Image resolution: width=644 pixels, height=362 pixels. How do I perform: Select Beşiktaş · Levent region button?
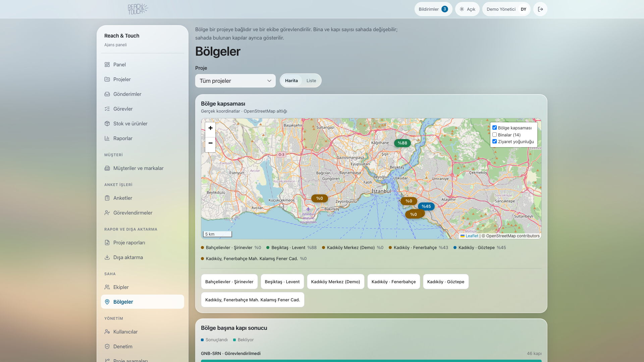click(282, 282)
